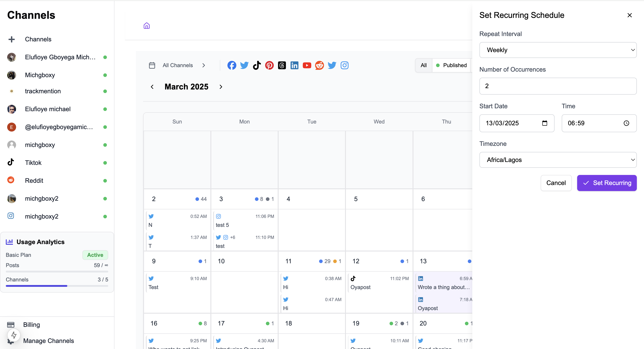Screen dimensions: 644x349
Task: Select the Tiktok channel in sidebar
Action: 57,163
